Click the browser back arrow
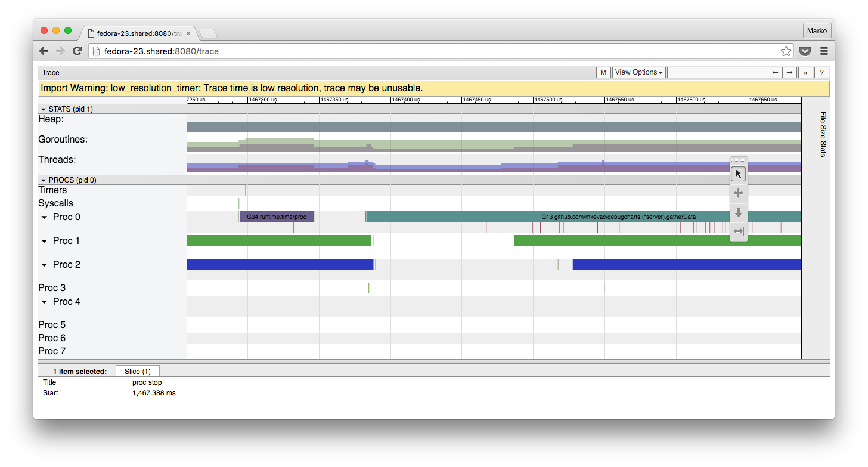This screenshot has width=868, height=467. [x=44, y=51]
